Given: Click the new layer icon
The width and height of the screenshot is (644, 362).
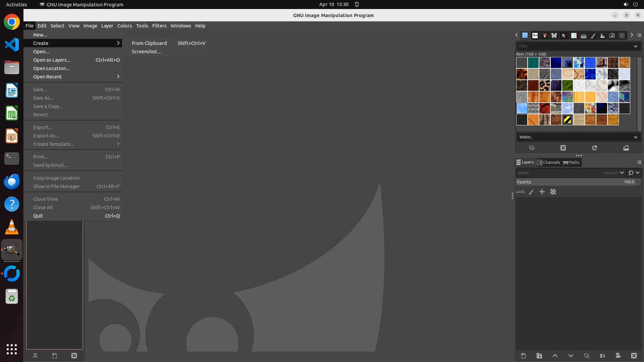Looking at the screenshot, I should 523,356.
